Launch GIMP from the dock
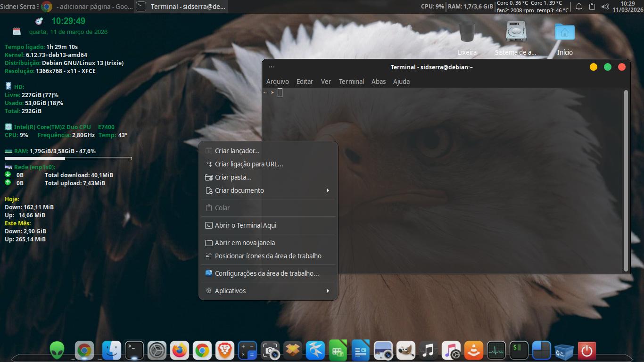 [405, 351]
